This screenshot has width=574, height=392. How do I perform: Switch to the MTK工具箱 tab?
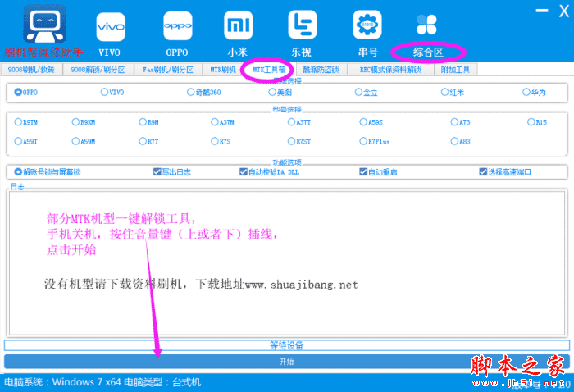click(x=269, y=70)
